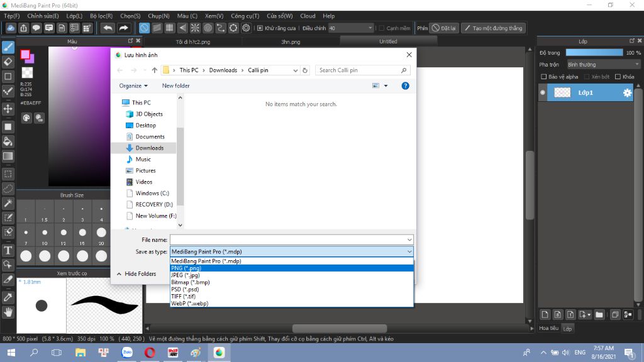644x362 pixels.
Task: Open the Bộ lọc(R) menu
Action: (101, 16)
